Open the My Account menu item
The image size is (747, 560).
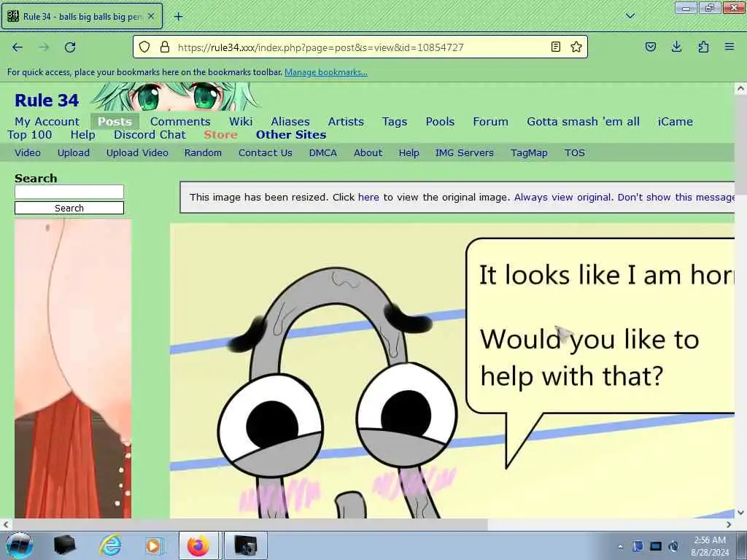[47, 122]
